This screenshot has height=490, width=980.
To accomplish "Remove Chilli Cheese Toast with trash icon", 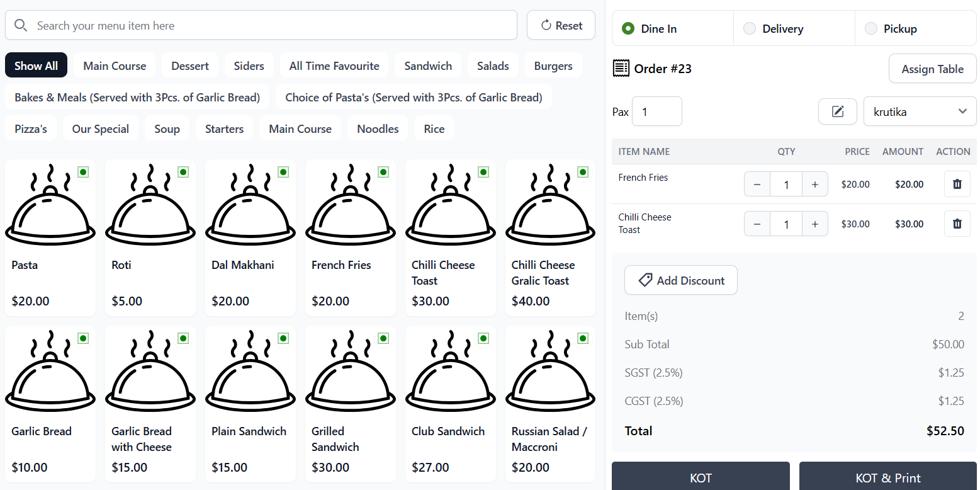I will (957, 224).
